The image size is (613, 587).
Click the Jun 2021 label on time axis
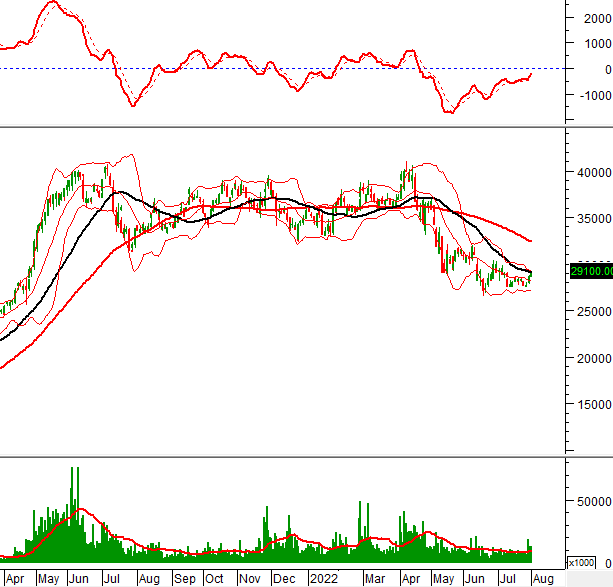point(79,579)
